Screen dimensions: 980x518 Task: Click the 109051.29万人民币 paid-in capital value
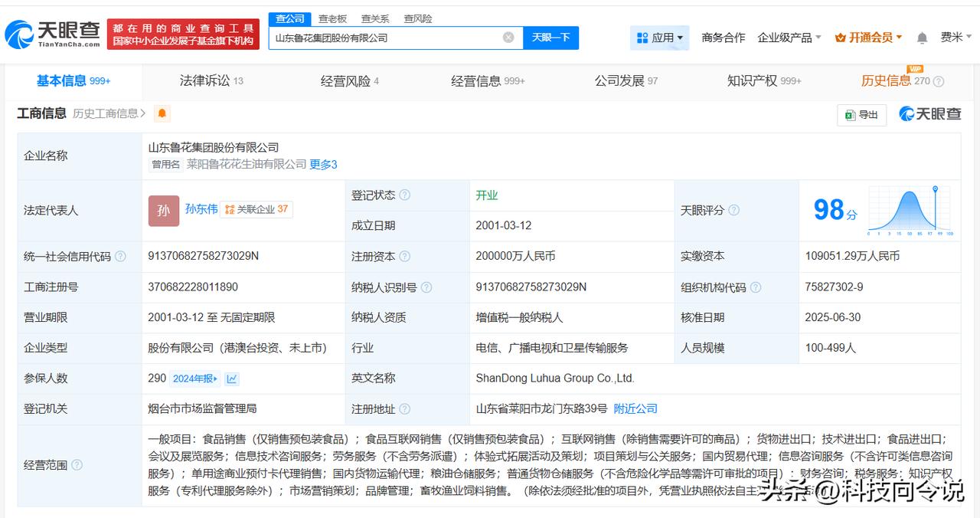(x=853, y=257)
